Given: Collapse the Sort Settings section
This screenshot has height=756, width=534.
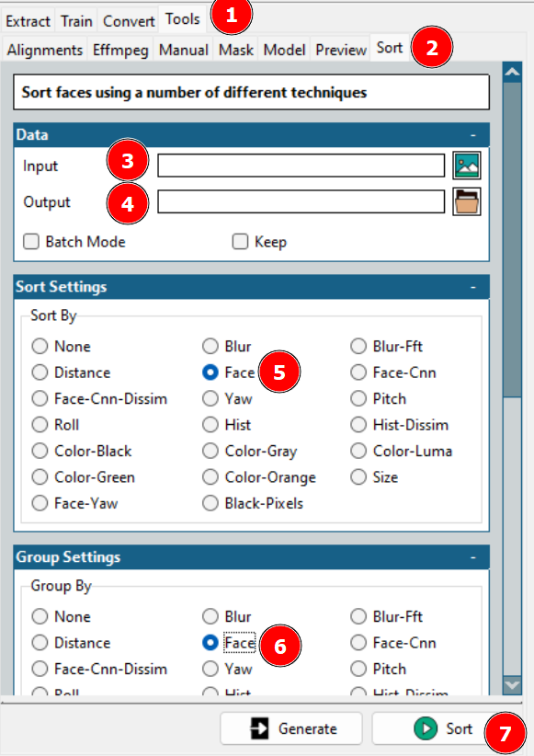Looking at the screenshot, I should coord(472,287).
